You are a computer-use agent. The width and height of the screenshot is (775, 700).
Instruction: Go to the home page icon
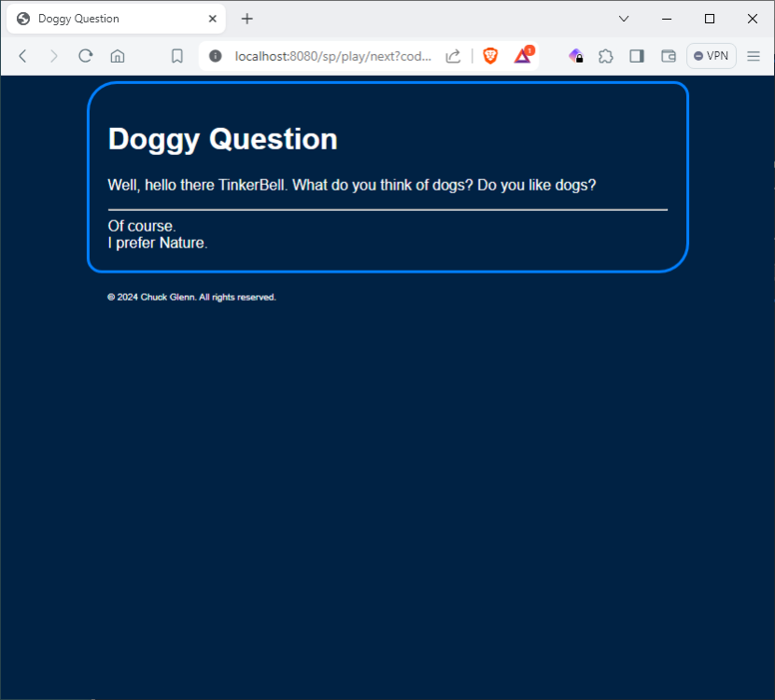point(118,56)
